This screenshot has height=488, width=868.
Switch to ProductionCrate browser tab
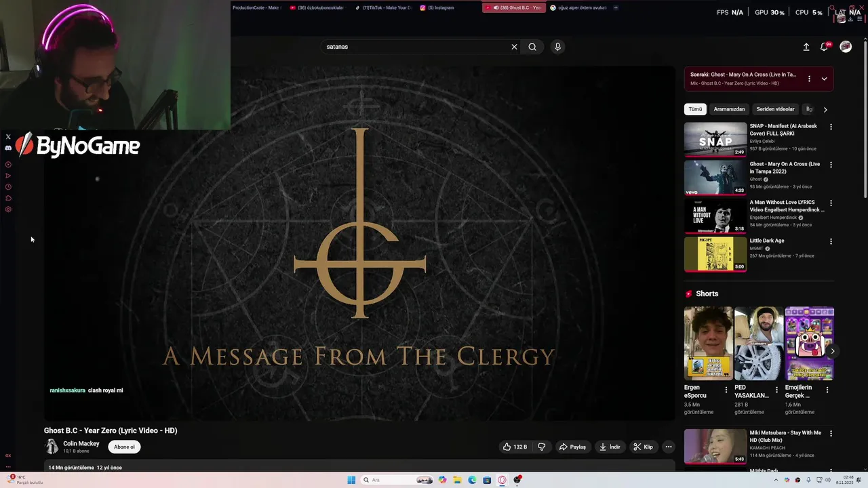[256, 7]
